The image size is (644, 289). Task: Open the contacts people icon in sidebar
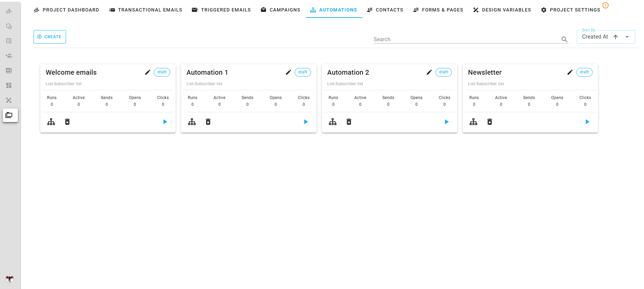click(9, 56)
